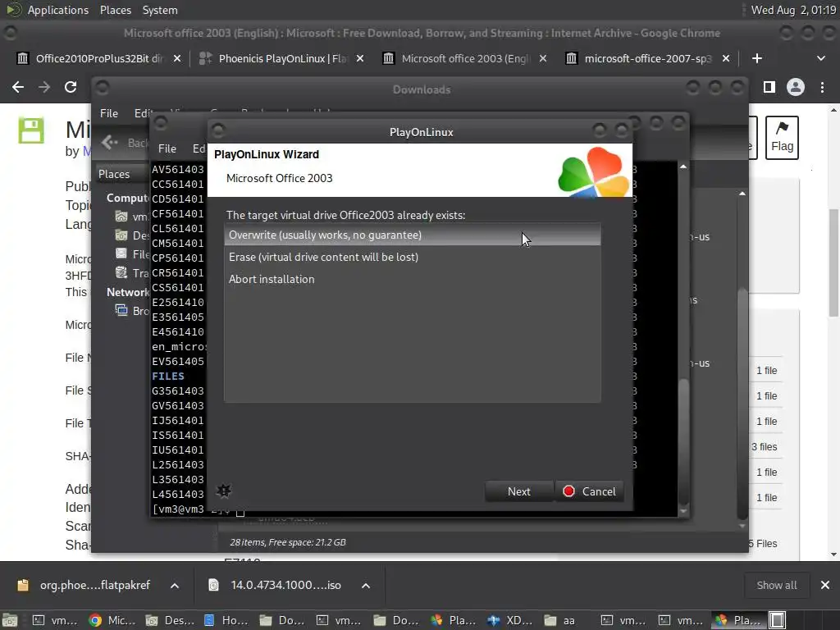Screen dimensions: 840x630
Task: Open the Applications menu in top panel
Action: pyautogui.click(x=57, y=10)
